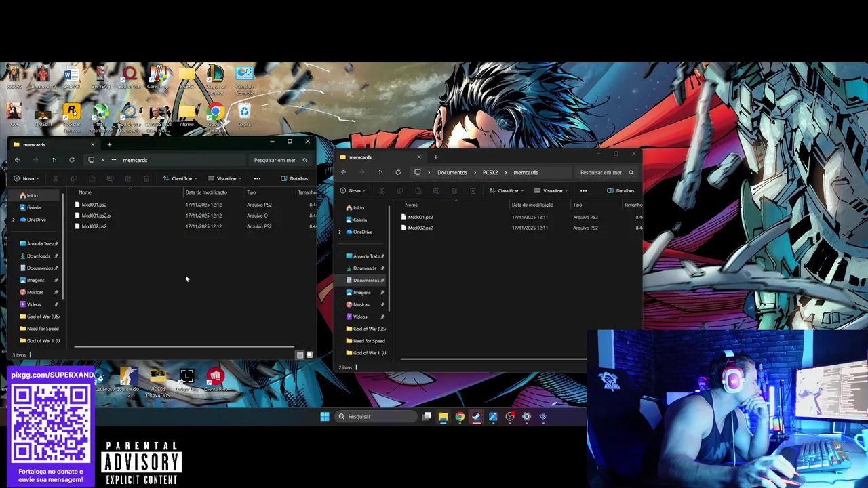Click the taskbar Pesquisar search box
The height and width of the screenshot is (488, 868).
click(374, 416)
